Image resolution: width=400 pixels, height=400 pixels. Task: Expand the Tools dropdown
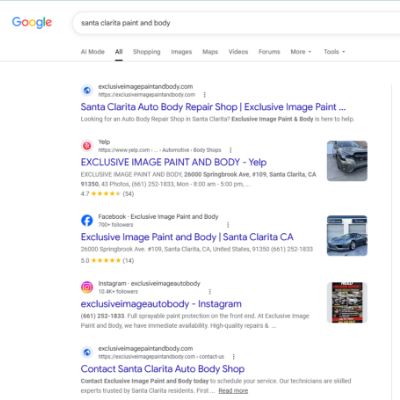point(334,52)
